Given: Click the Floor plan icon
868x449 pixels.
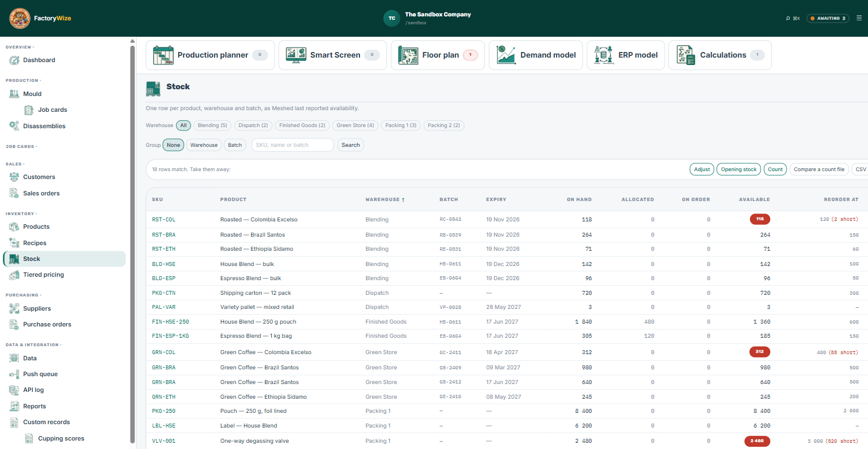Looking at the screenshot, I should pos(408,55).
